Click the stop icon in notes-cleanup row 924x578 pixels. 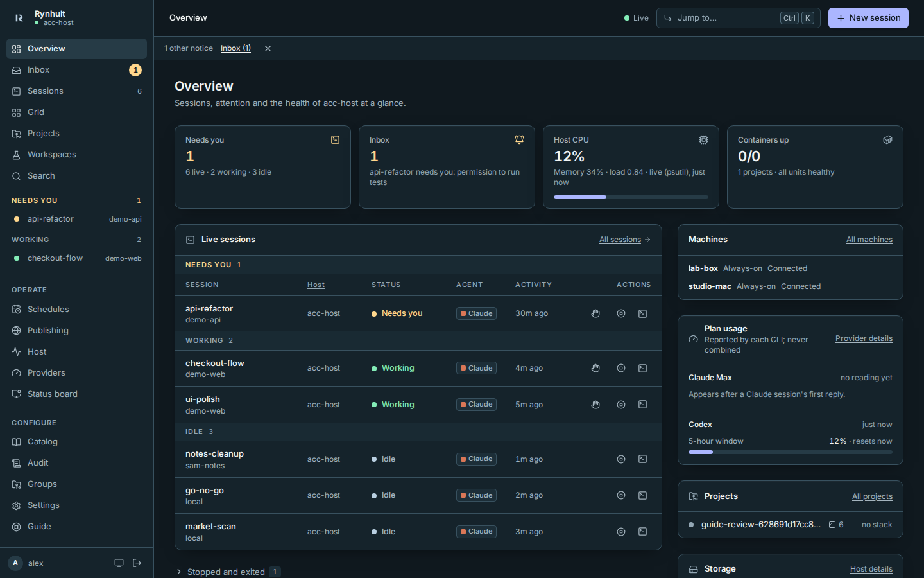pos(621,459)
